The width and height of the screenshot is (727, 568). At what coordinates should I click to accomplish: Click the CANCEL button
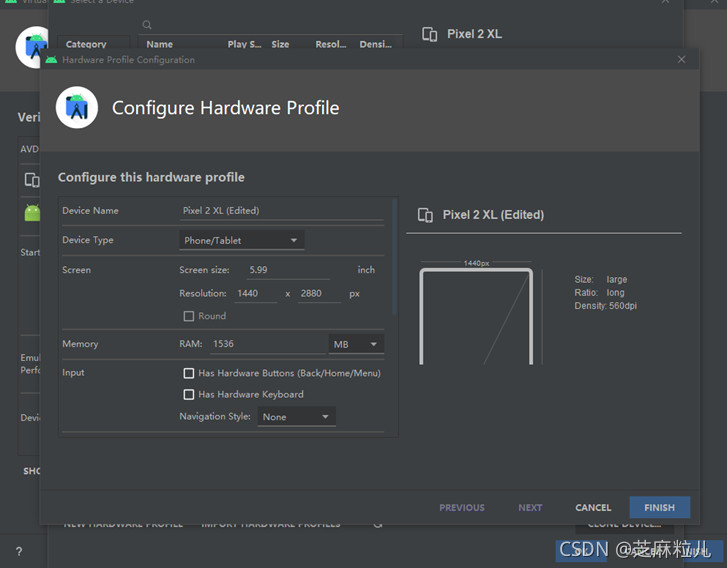pyautogui.click(x=593, y=508)
